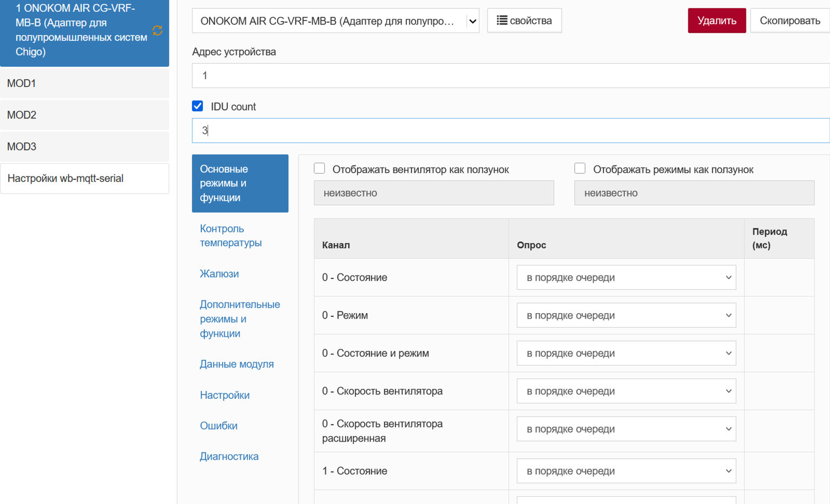Open polling dropdown for 0 - Режим
This screenshot has width=830, height=504.
click(626, 315)
